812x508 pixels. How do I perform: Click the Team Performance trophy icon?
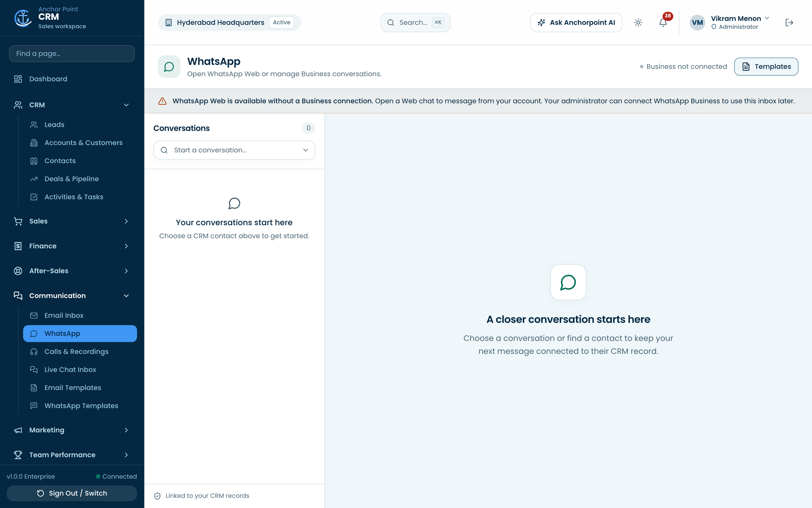(x=18, y=455)
